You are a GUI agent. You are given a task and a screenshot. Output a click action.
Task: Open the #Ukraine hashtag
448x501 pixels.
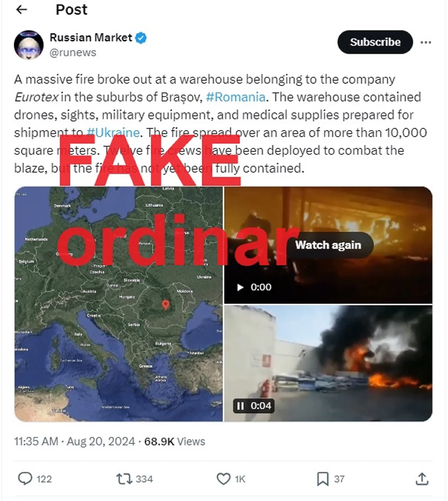pyautogui.click(x=113, y=132)
